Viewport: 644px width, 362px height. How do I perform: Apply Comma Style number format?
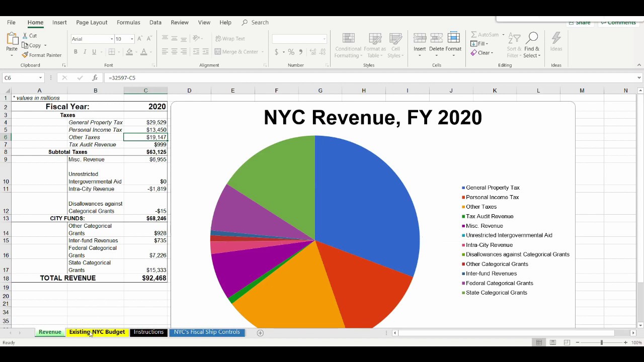[301, 52]
